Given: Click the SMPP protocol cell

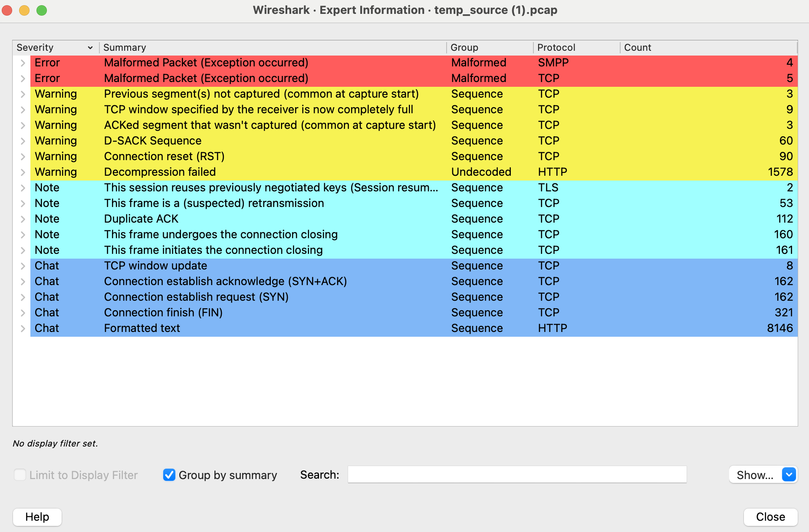Looking at the screenshot, I should pyautogui.click(x=553, y=63).
